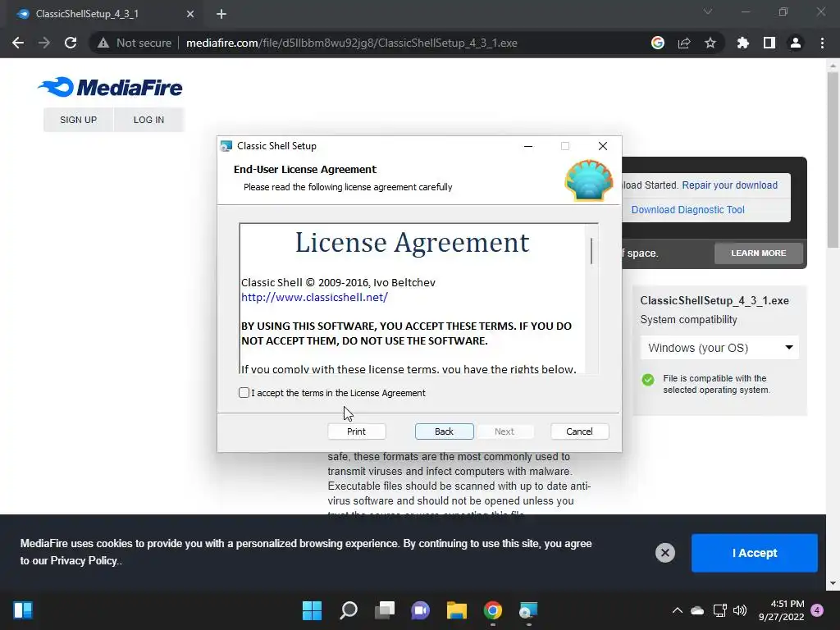Switch to Chrome on the taskbar
The image size is (840, 630).
click(x=493, y=610)
